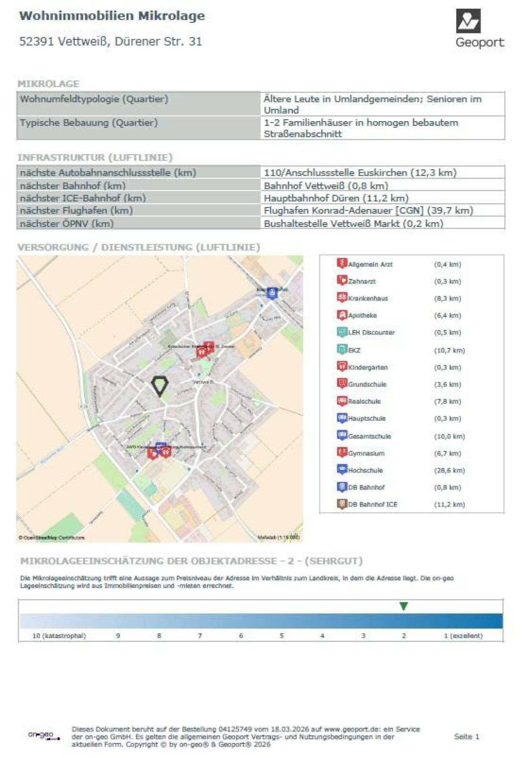
Task: Click the Apotheke legend icon
Action: click(x=342, y=315)
